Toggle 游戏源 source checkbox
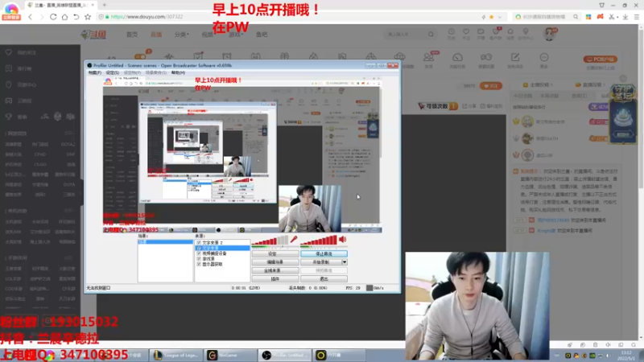 [x=199, y=258]
